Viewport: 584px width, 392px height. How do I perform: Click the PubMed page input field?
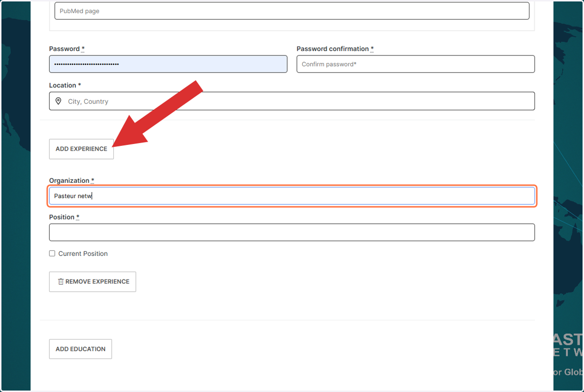click(x=292, y=11)
